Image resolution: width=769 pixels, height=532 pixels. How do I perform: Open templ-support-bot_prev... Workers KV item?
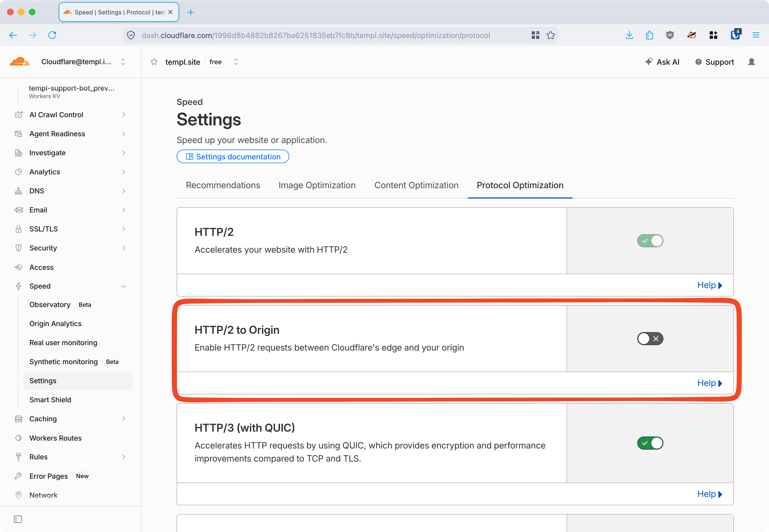click(x=72, y=92)
